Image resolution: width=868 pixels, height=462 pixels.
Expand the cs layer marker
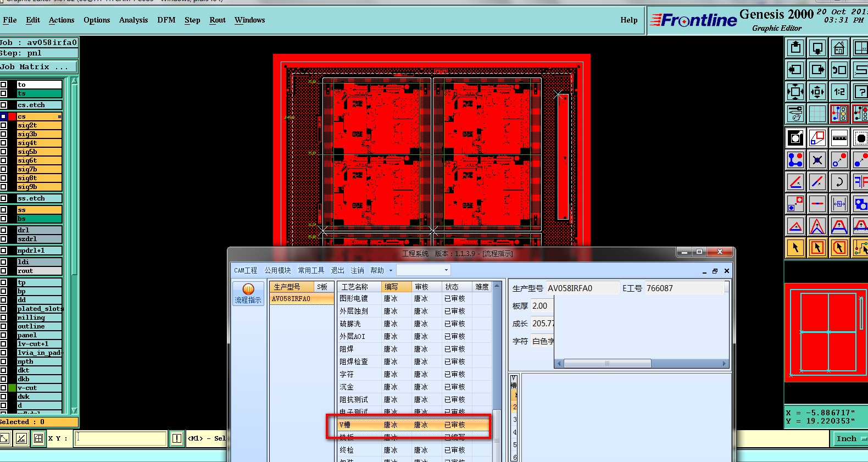[x=59, y=116]
